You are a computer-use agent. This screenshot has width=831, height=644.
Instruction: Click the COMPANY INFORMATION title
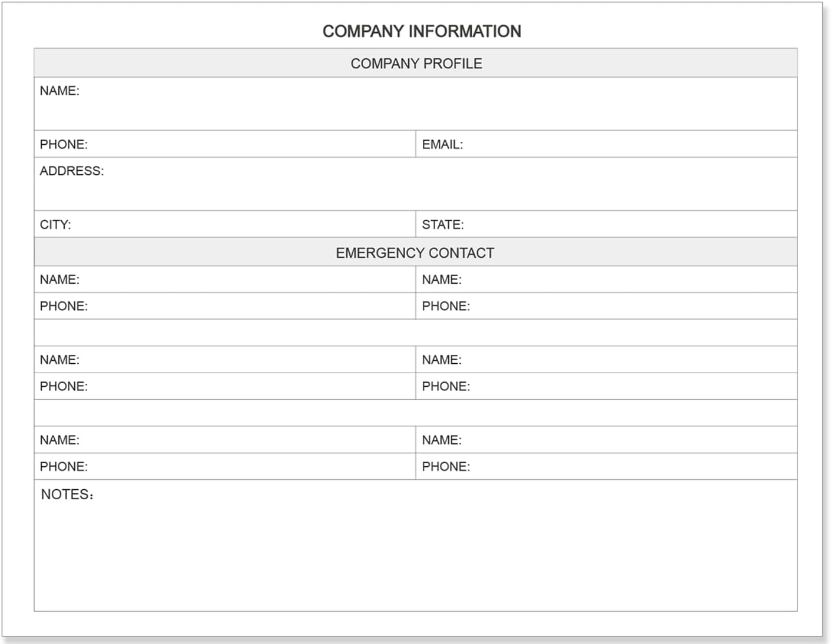422,31
